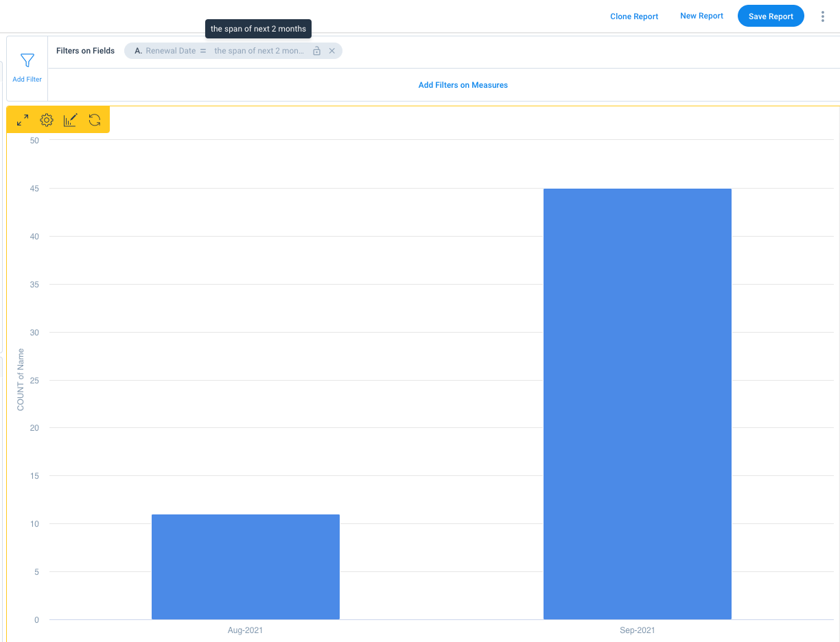Screen dimensions: 840x642
Task: Click lock icon on Renewal Date filter
Action: [x=316, y=51]
